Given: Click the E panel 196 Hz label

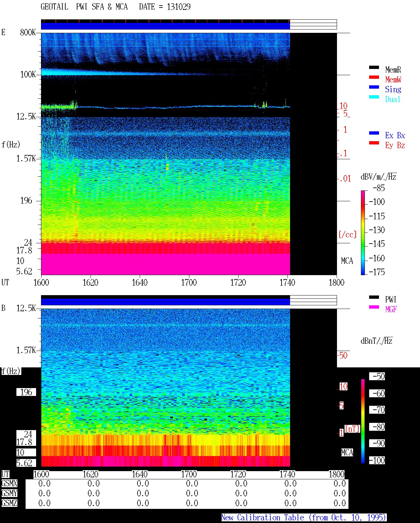Looking at the screenshot, I should point(26,201).
